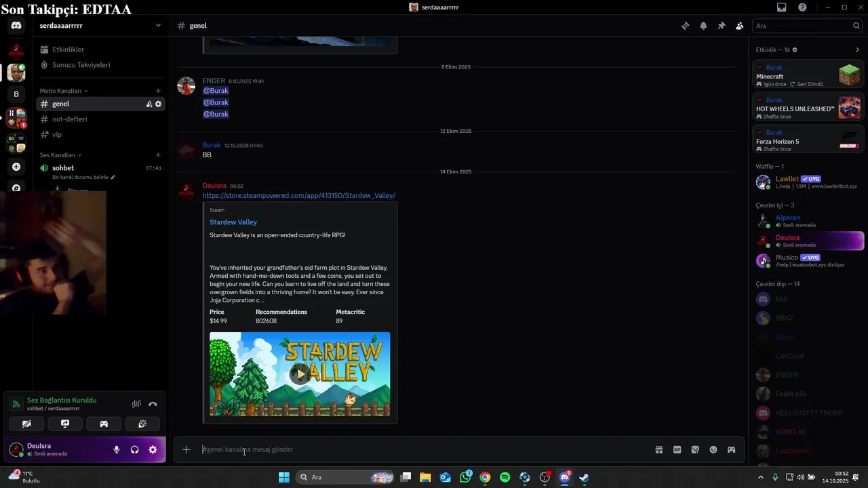Open the Discord inbox icon

(782, 7)
